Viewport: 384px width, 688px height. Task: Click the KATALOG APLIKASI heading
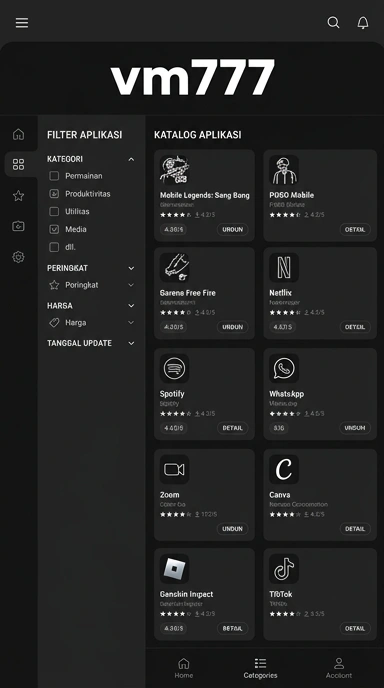click(x=197, y=135)
